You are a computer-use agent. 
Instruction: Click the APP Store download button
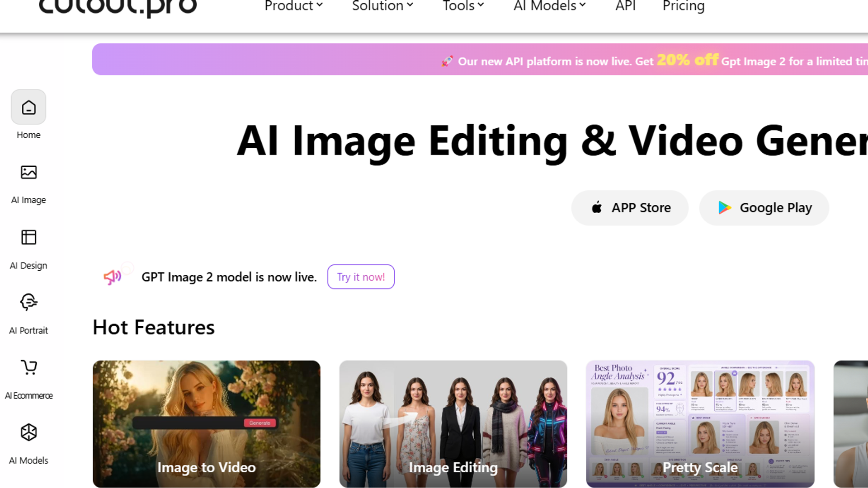pyautogui.click(x=630, y=208)
